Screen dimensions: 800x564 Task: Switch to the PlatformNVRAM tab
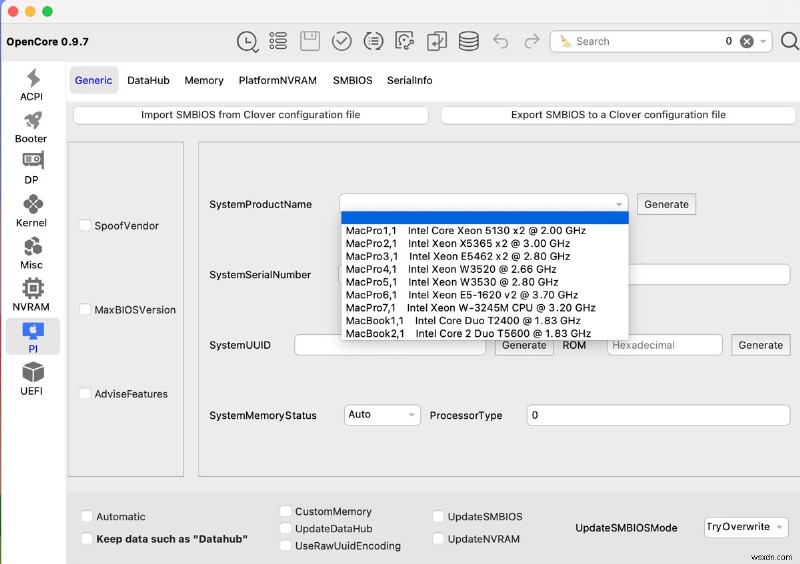tap(278, 80)
